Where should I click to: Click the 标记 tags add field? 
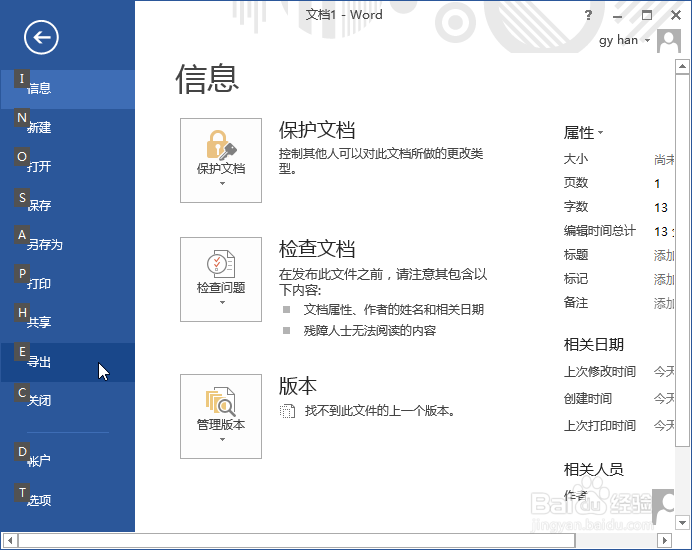click(664, 279)
